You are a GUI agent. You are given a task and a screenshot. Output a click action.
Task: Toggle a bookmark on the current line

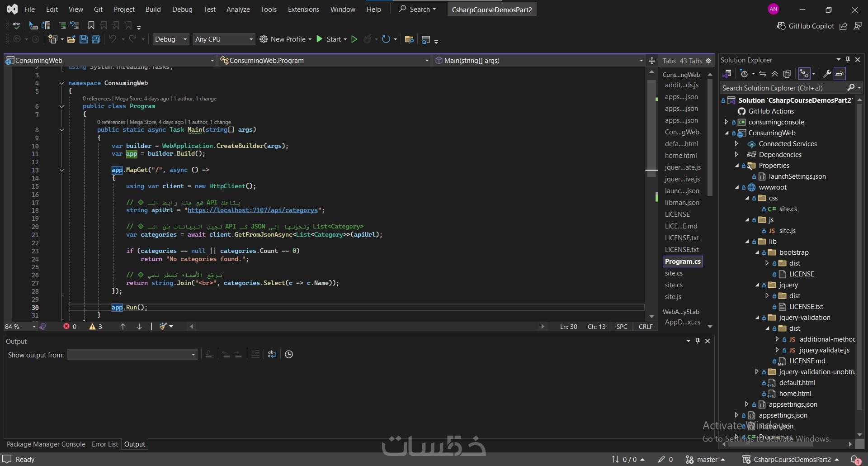click(91, 26)
